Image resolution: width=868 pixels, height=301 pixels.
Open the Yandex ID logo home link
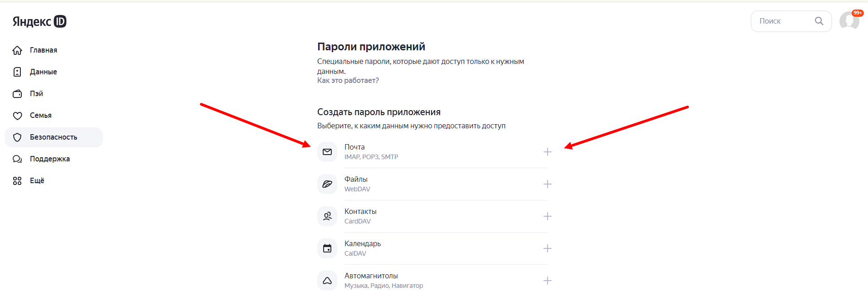[39, 21]
